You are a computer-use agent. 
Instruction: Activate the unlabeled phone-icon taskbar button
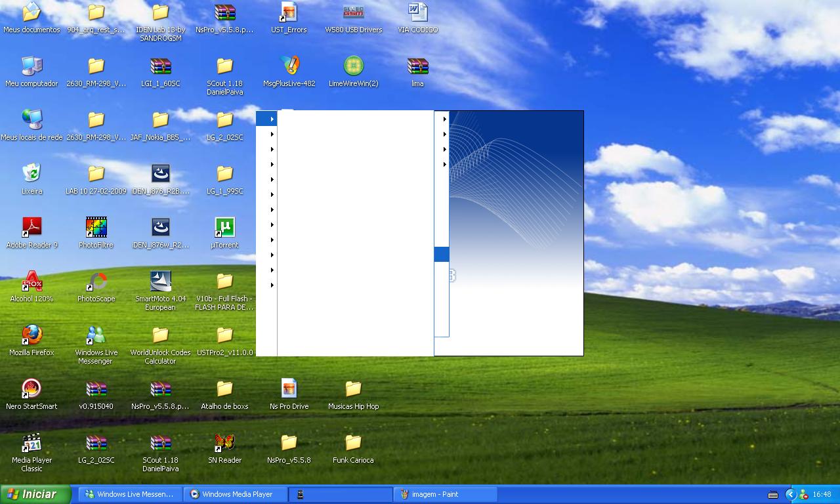coord(341,494)
